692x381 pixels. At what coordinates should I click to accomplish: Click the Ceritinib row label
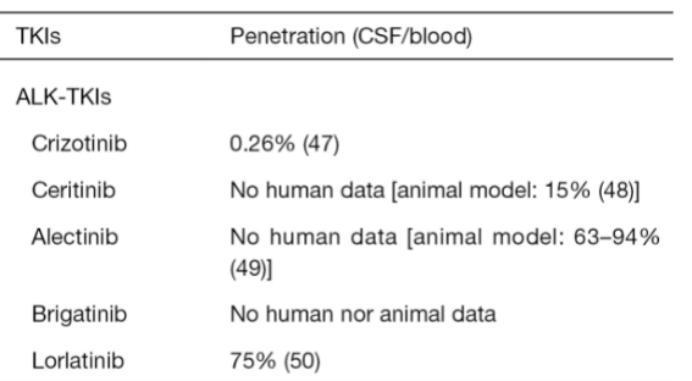pyautogui.click(x=74, y=190)
